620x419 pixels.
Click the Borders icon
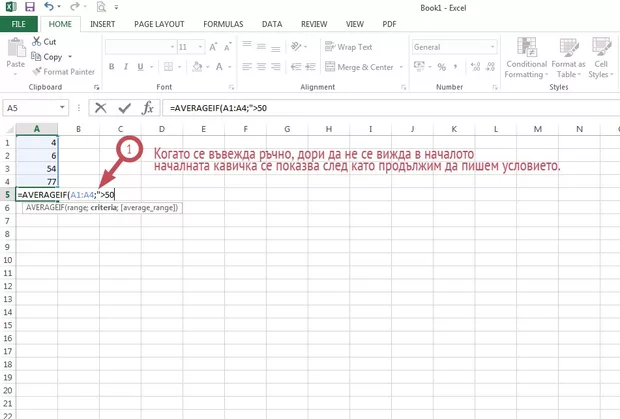pyautogui.click(x=168, y=67)
